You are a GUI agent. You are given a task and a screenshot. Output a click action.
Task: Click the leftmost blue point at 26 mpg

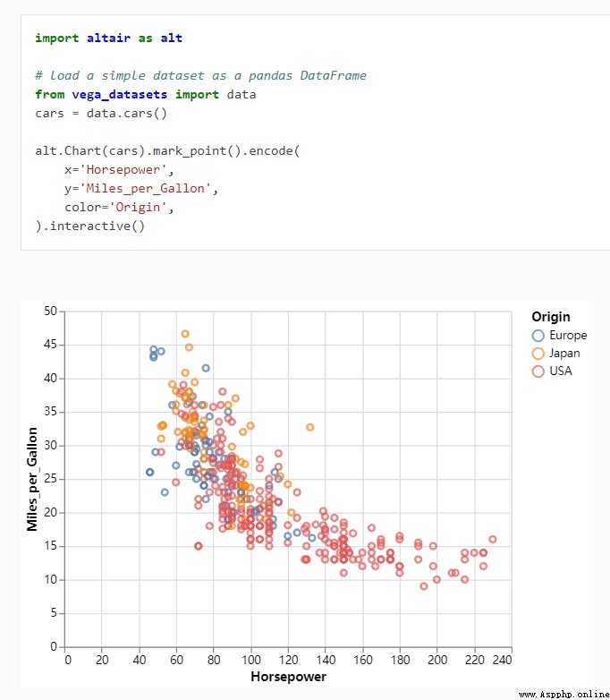150,472
